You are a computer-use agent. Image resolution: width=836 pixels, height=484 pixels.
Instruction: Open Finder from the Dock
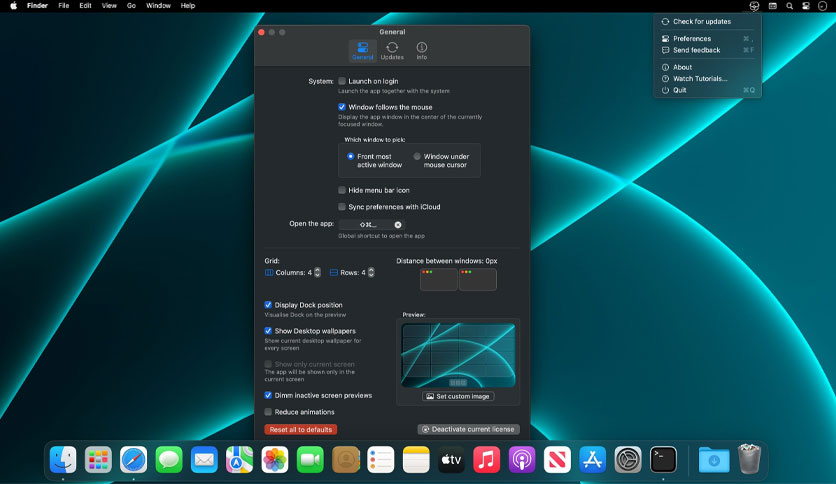pyautogui.click(x=63, y=459)
